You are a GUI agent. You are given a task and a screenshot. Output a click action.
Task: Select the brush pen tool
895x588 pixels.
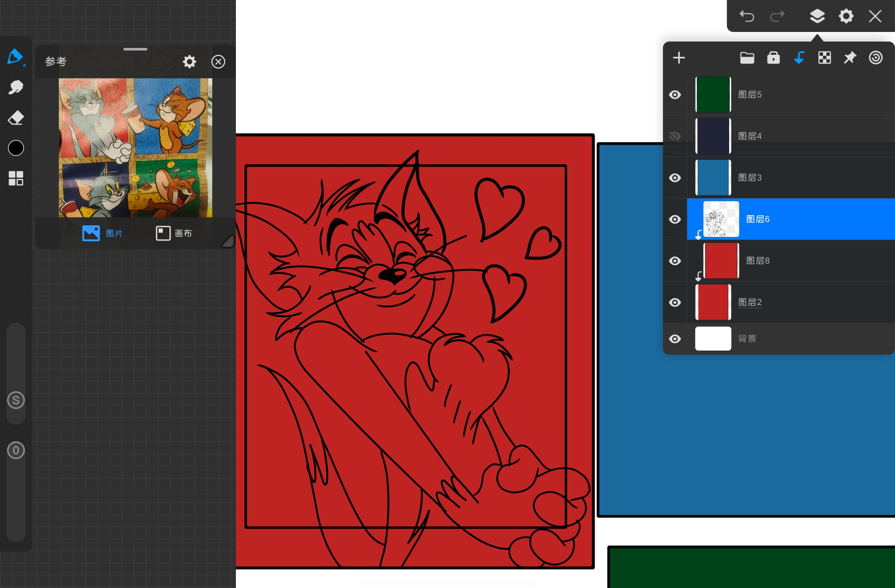point(16,57)
